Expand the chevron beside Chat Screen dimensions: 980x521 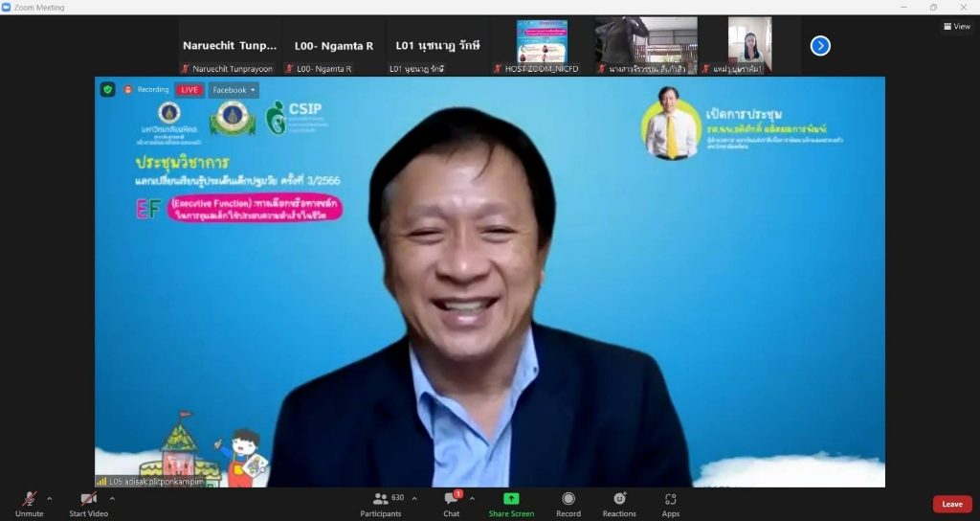pyautogui.click(x=472, y=498)
